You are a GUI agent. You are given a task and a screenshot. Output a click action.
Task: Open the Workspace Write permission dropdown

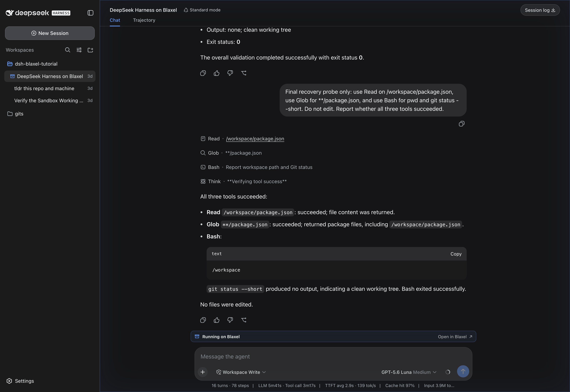click(241, 372)
